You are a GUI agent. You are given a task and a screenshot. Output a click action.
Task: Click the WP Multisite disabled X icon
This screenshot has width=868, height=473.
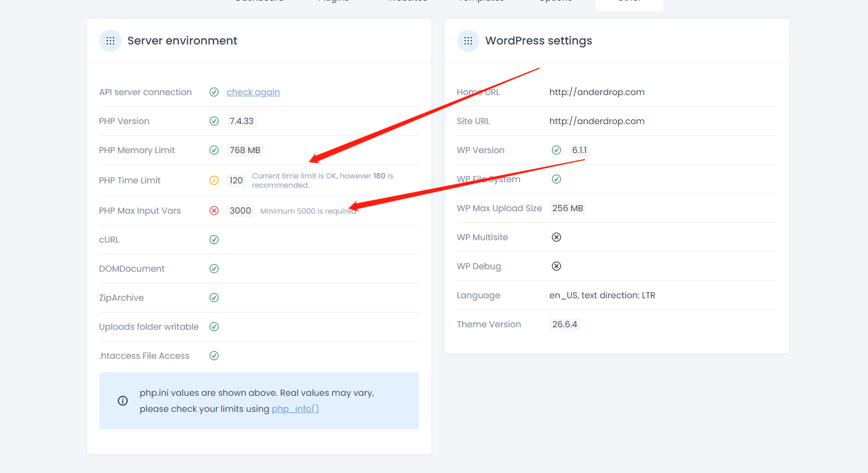coord(556,237)
